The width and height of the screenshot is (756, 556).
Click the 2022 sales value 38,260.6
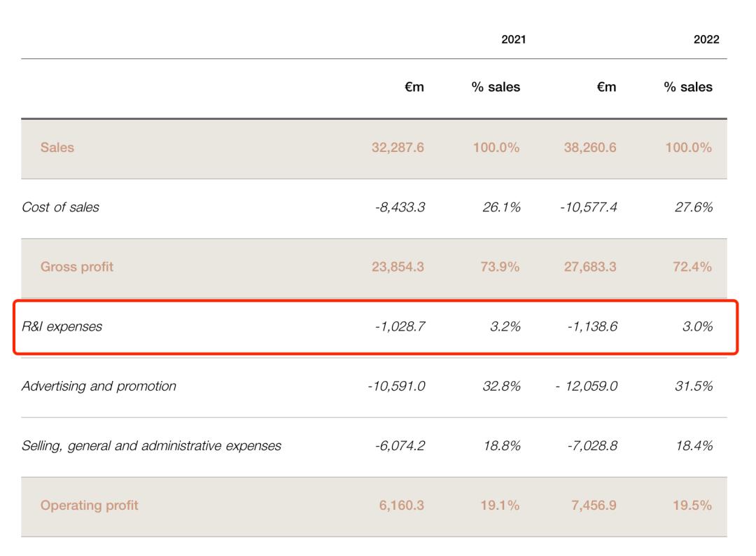pos(590,148)
